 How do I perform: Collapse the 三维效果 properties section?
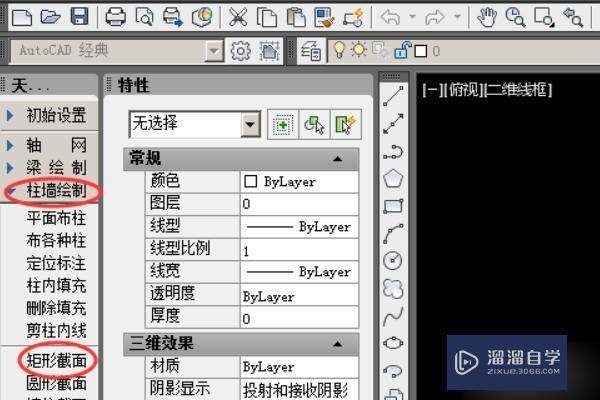337,344
